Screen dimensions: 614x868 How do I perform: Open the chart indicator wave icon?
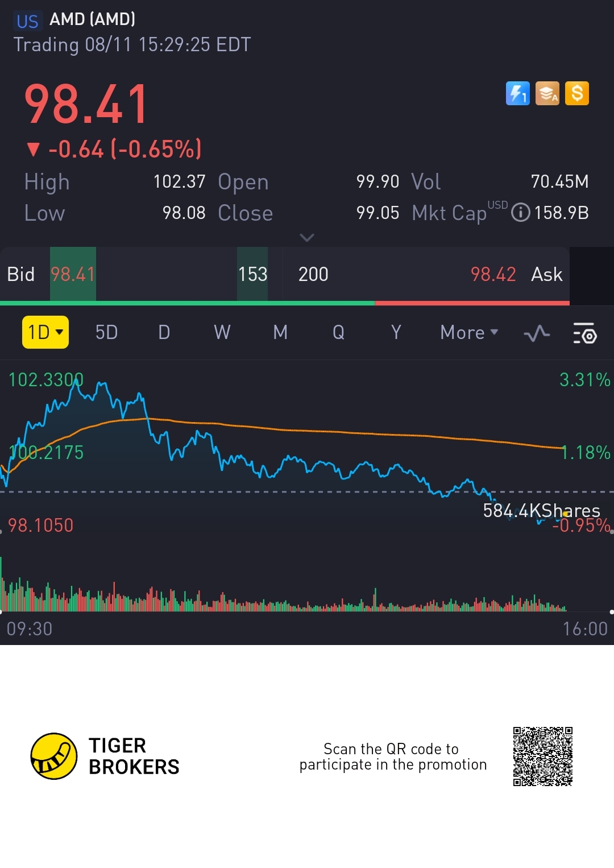[x=536, y=333]
